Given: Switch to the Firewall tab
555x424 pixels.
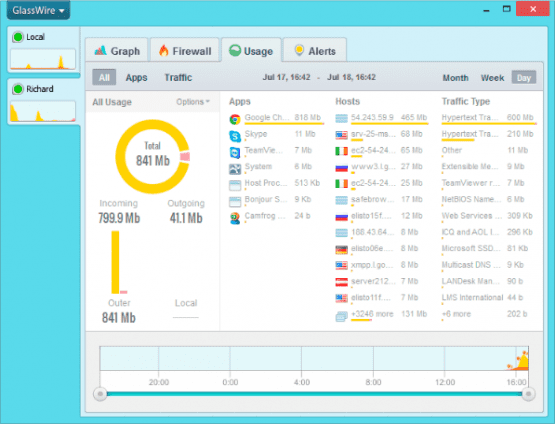Looking at the screenshot, I should tap(185, 51).
